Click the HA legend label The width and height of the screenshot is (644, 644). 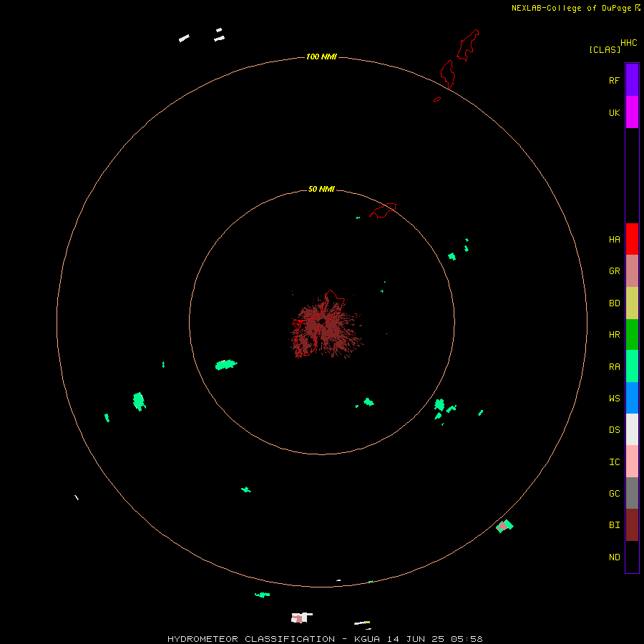click(614, 239)
